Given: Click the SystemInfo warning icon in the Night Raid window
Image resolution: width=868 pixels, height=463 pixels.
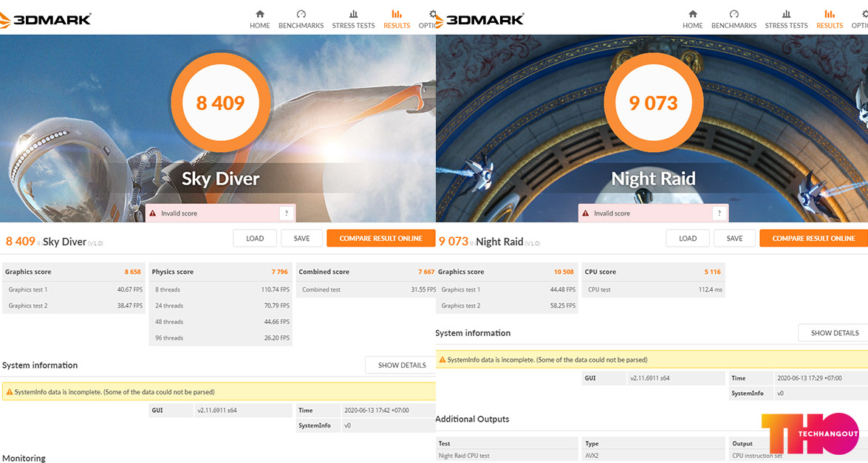Looking at the screenshot, I should 442,360.
